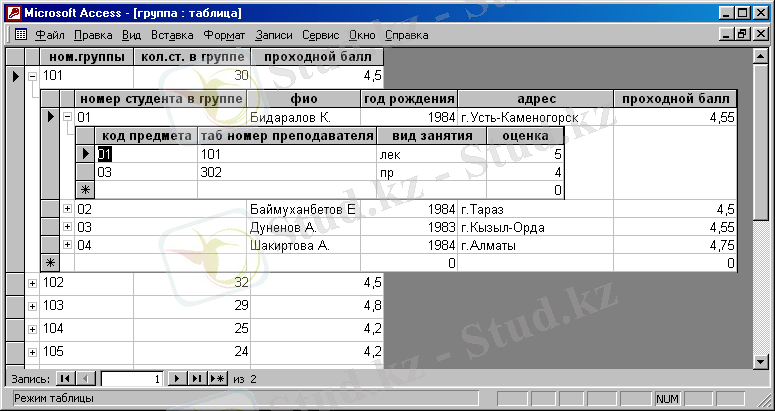Expand group 104 row
Screen dimensions: 775x411
32,328
